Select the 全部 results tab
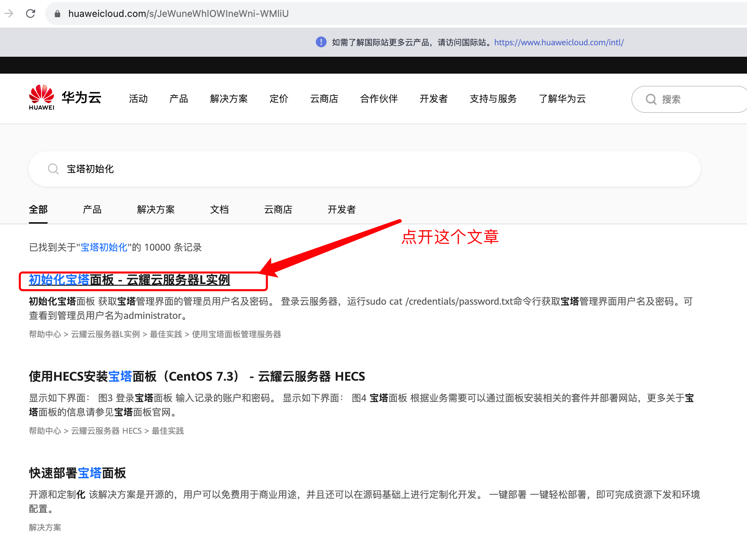The height and width of the screenshot is (560, 747). (38, 209)
